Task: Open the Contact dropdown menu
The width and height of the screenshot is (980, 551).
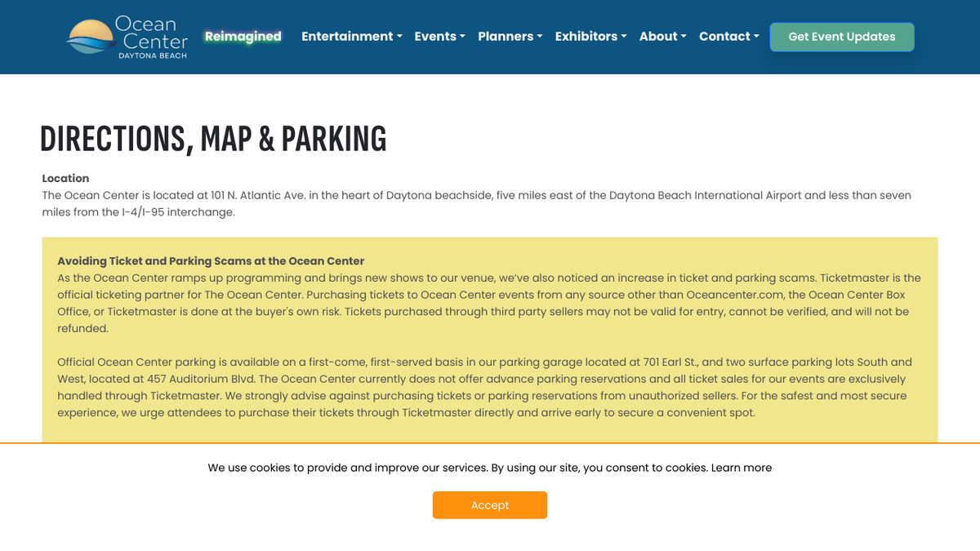Action: (724, 37)
